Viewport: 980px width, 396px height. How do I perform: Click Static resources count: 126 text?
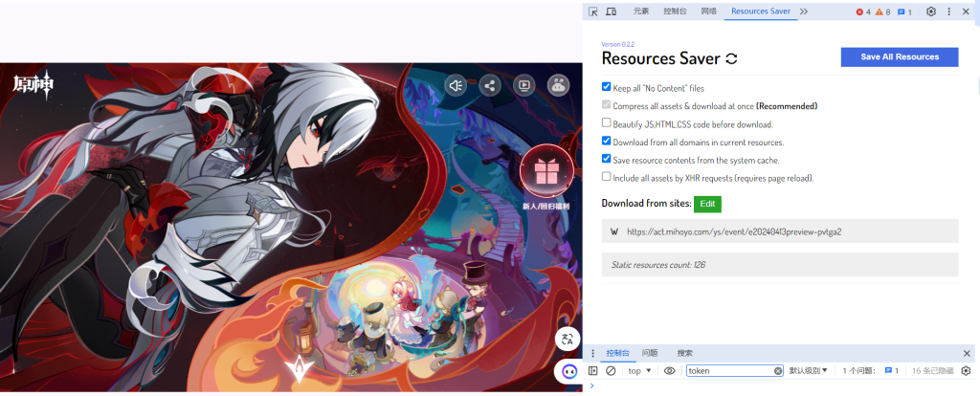pos(658,265)
